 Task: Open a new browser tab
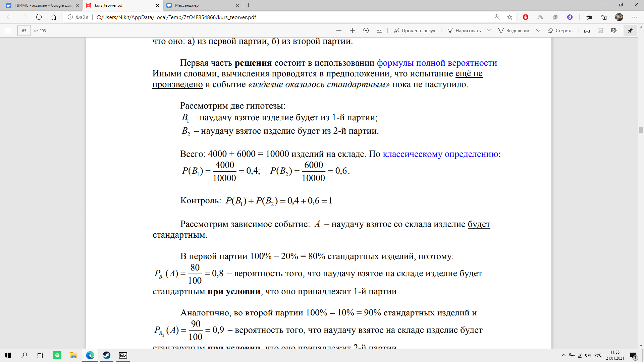click(x=249, y=5)
